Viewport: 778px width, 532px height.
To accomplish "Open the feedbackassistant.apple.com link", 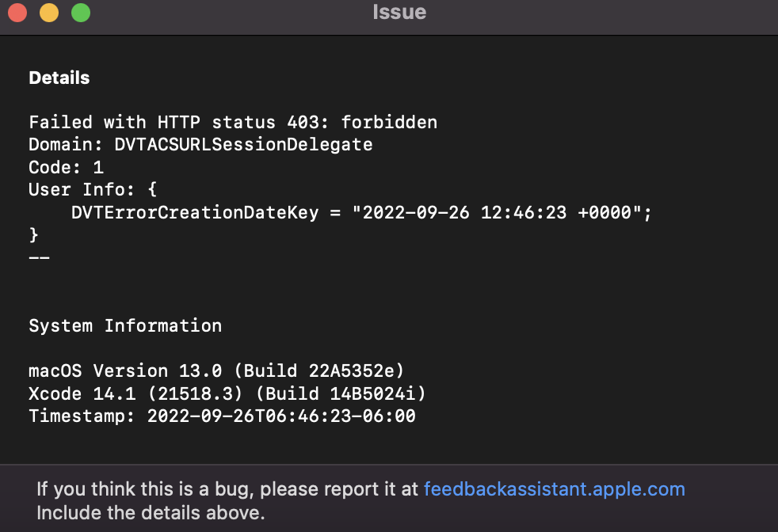I will point(554,489).
